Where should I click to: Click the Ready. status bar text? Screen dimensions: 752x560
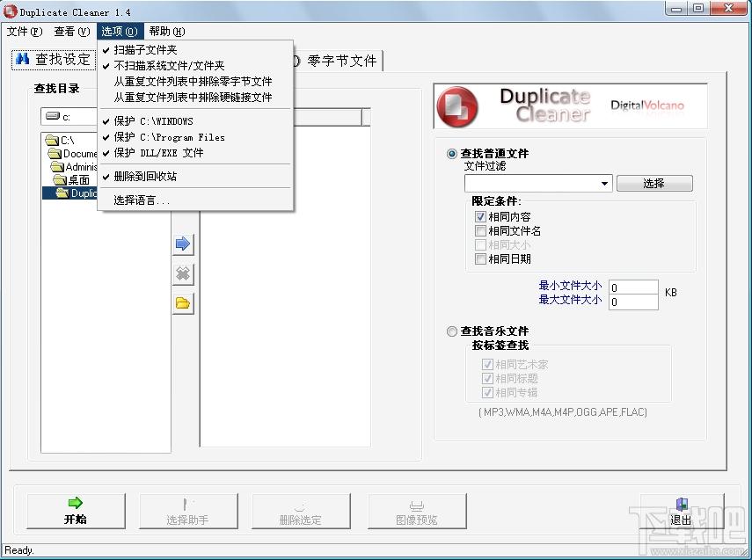pyautogui.click(x=19, y=550)
